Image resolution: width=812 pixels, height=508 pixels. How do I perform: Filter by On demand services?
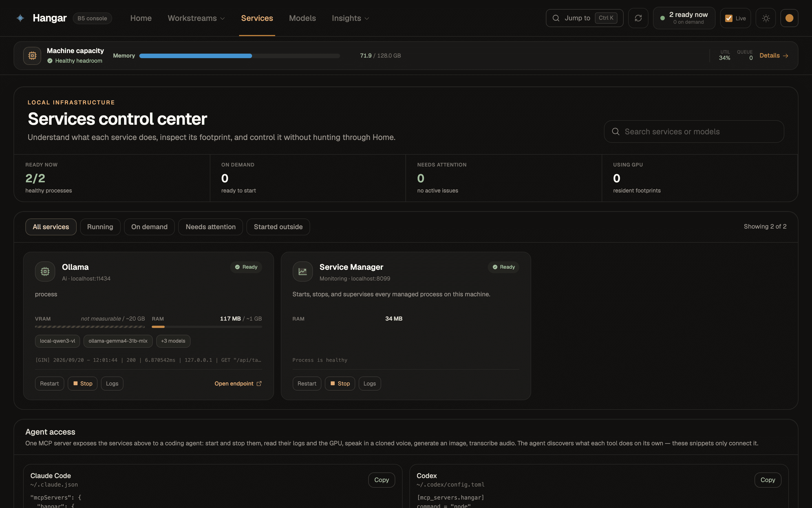[149, 227]
